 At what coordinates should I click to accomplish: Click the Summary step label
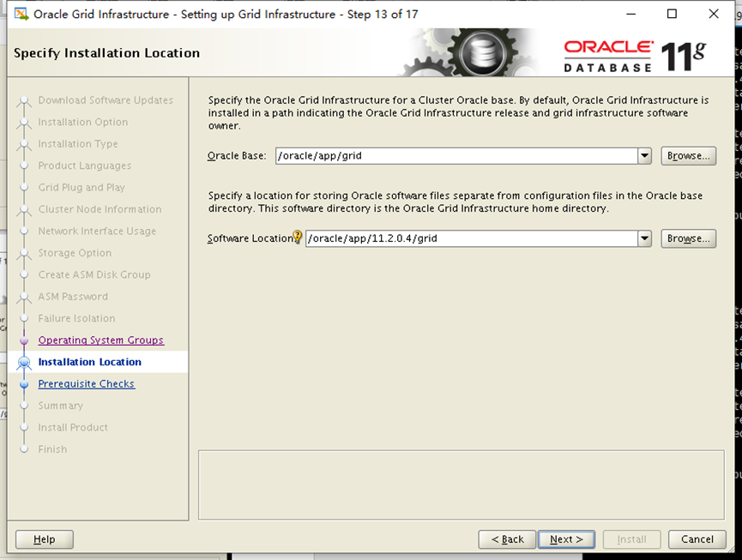pos(61,406)
